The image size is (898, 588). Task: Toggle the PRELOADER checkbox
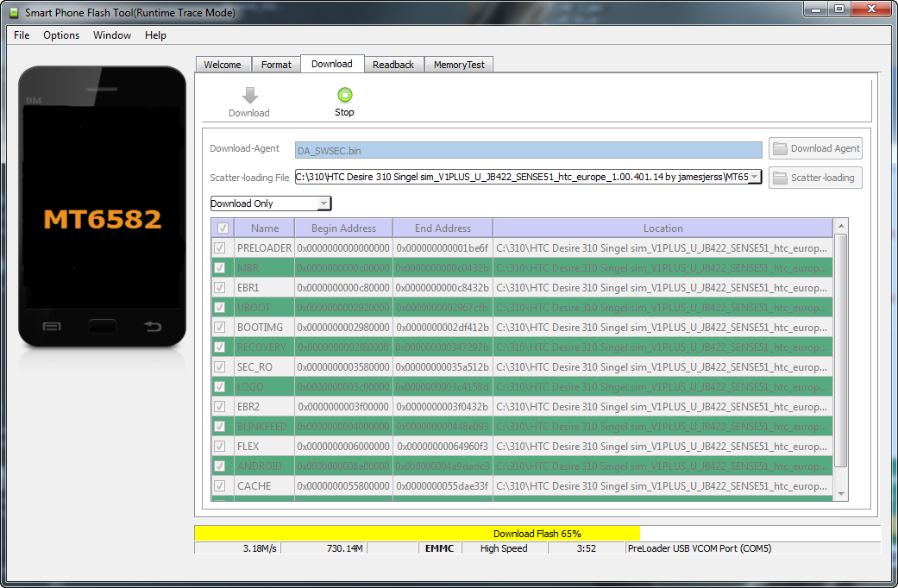219,248
